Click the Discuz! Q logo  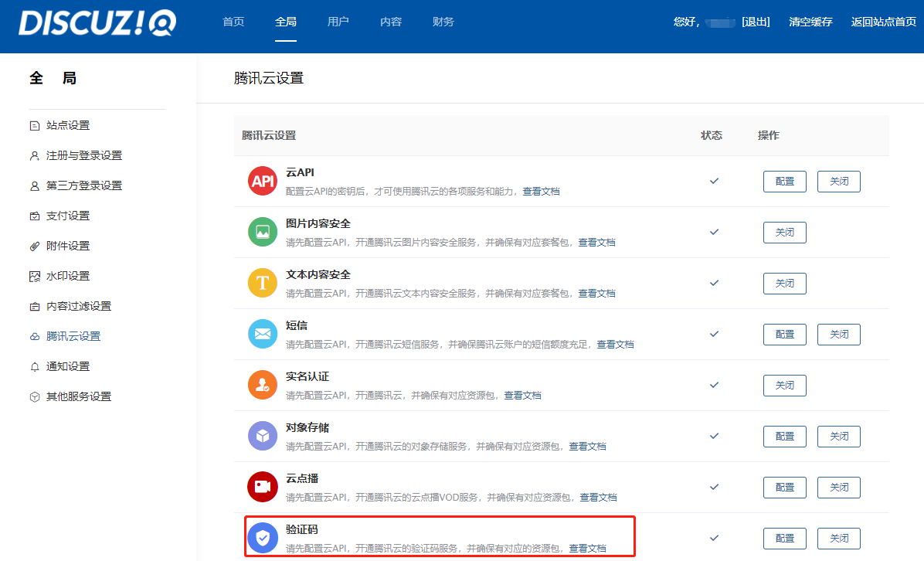point(97,23)
